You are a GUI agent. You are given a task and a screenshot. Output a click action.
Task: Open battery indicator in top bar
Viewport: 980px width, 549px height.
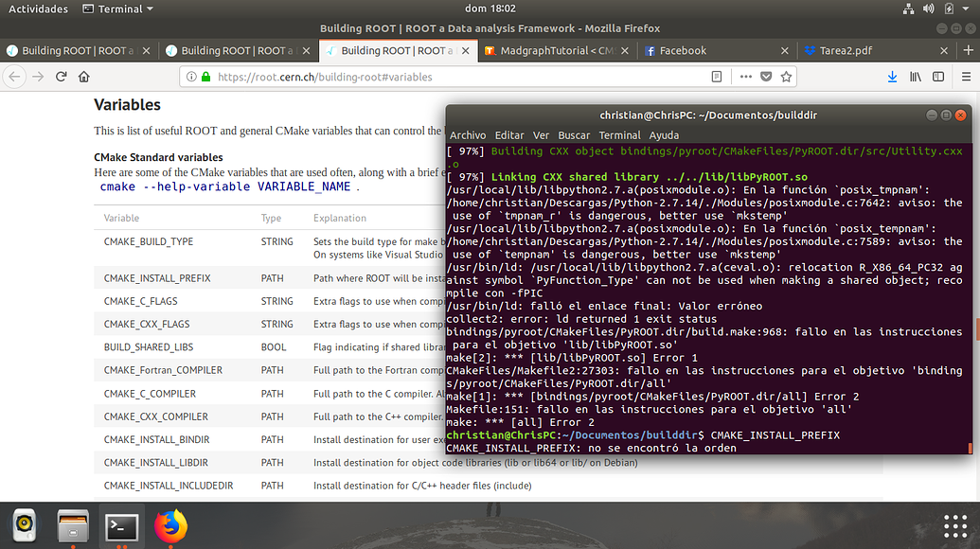pyautogui.click(x=949, y=9)
